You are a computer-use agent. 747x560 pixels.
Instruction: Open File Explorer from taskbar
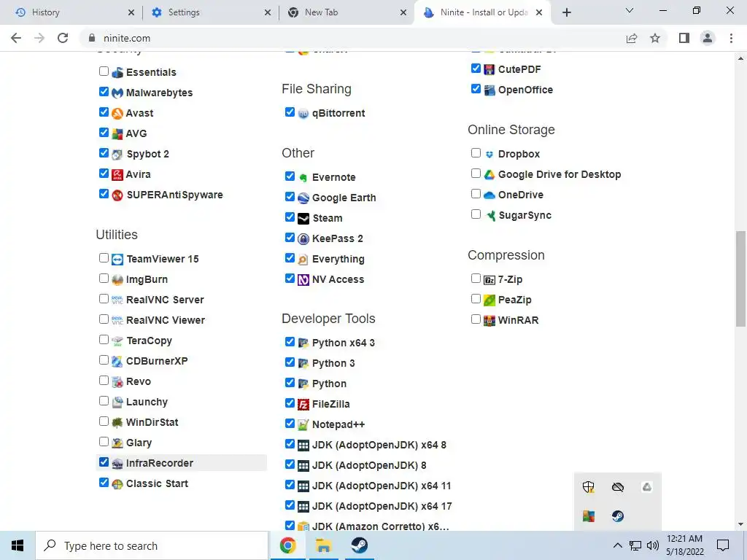323,545
